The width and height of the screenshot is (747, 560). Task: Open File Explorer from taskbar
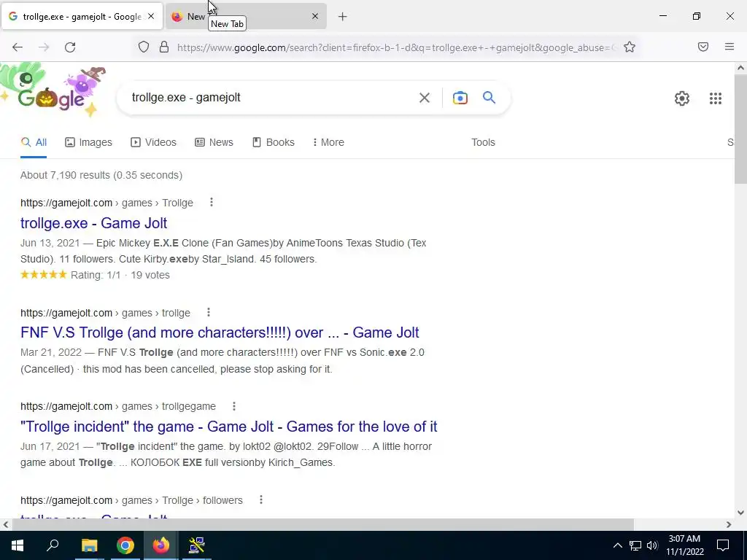89,545
